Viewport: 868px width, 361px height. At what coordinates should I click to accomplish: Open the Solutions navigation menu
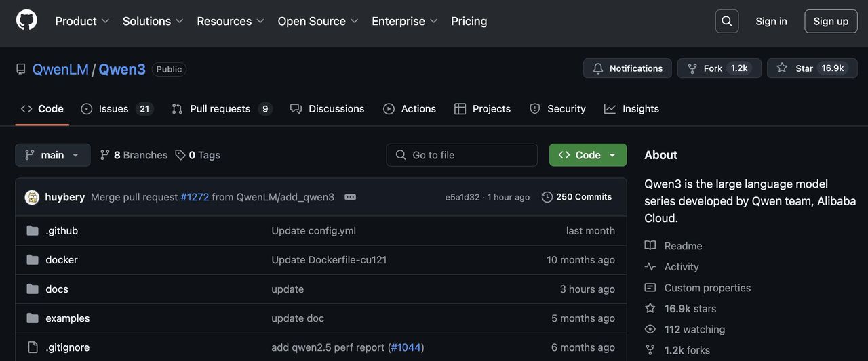click(153, 21)
